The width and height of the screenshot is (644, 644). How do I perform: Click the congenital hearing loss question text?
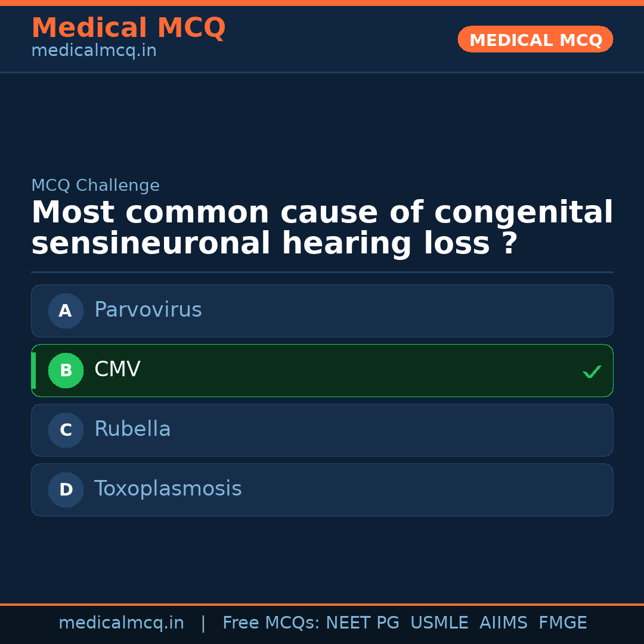pos(322,228)
